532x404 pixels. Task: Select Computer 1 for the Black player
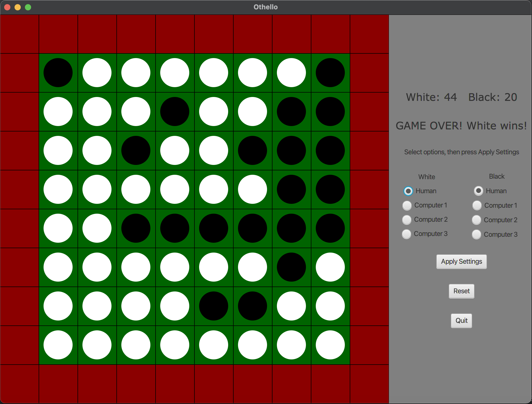click(477, 205)
